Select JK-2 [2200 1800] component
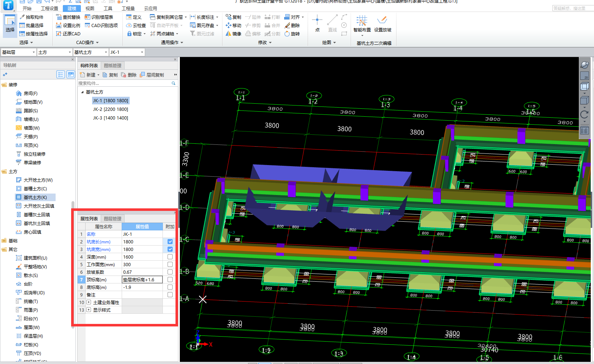This screenshot has height=364, width=594. click(110, 109)
